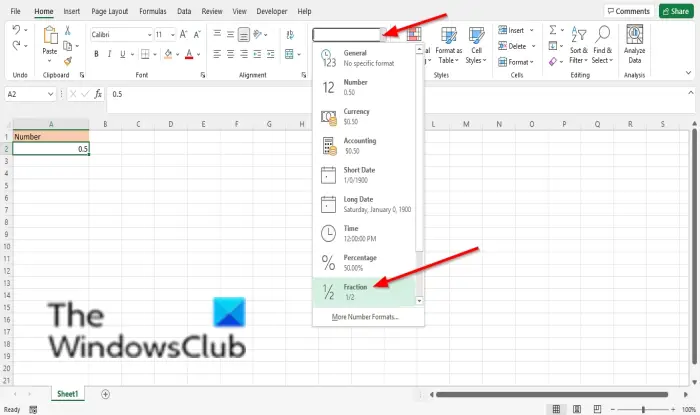Choose Currency format from the list
700x415 pixels.
(364, 116)
